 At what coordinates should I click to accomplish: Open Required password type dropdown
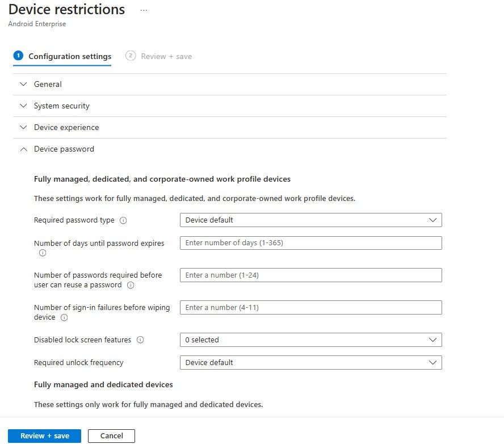(x=310, y=220)
